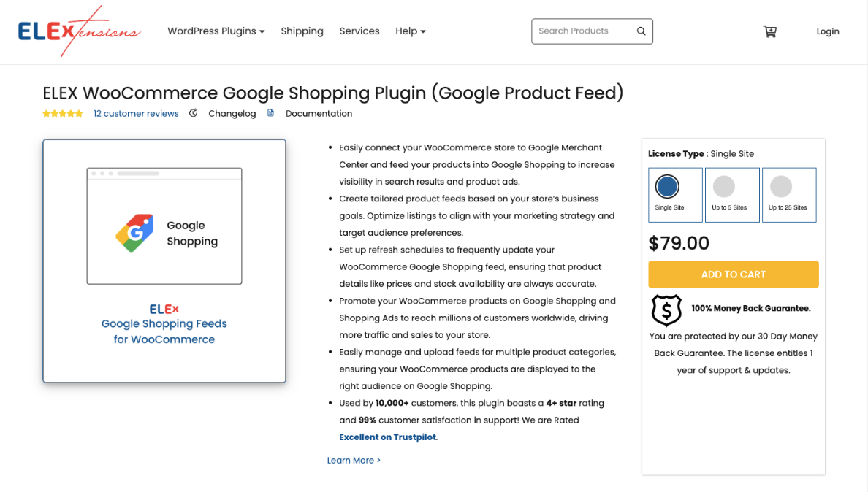The image size is (868, 492).
Task: Click the five-star rating icons
Action: (x=62, y=113)
